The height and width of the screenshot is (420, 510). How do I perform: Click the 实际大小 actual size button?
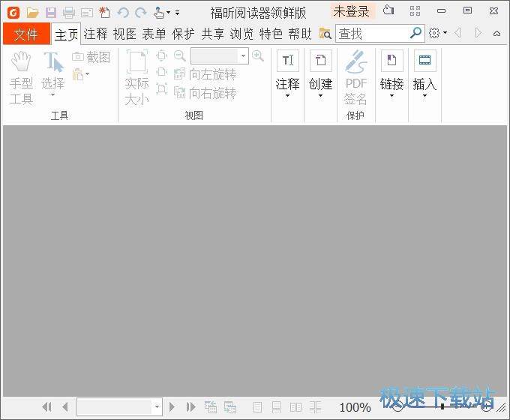click(137, 78)
